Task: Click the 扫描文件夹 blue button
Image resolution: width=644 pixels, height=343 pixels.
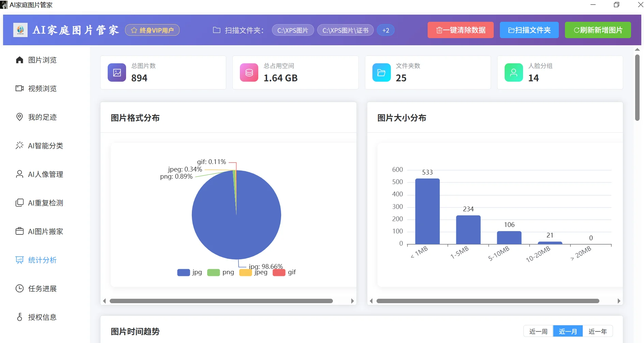Action: (529, 30)
